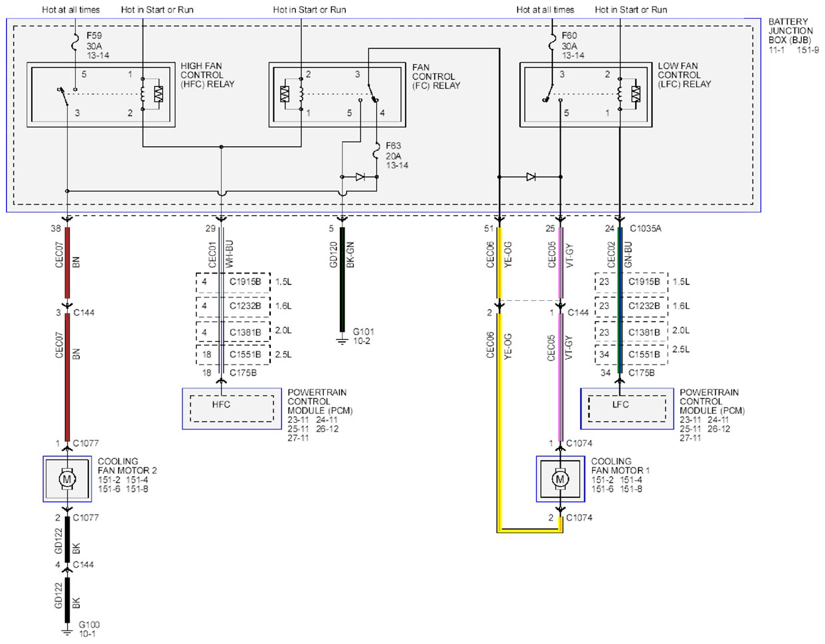825x644 pixels.
Task: Select the brown CEC07 BN wire
Action: coord(67,335)
